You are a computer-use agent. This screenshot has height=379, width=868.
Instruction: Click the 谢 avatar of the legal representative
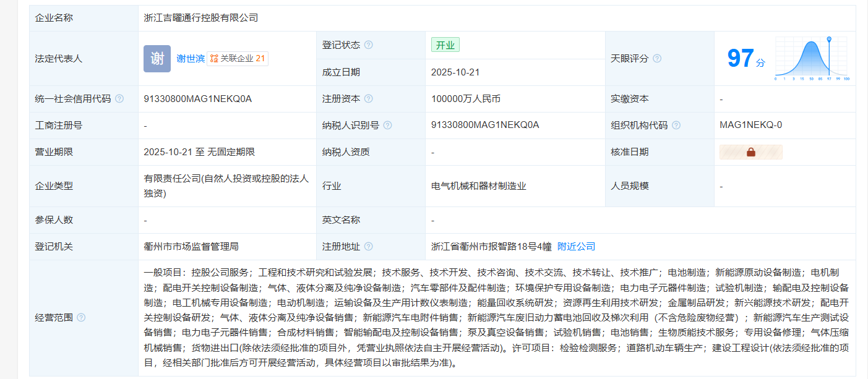pos(157,59)
